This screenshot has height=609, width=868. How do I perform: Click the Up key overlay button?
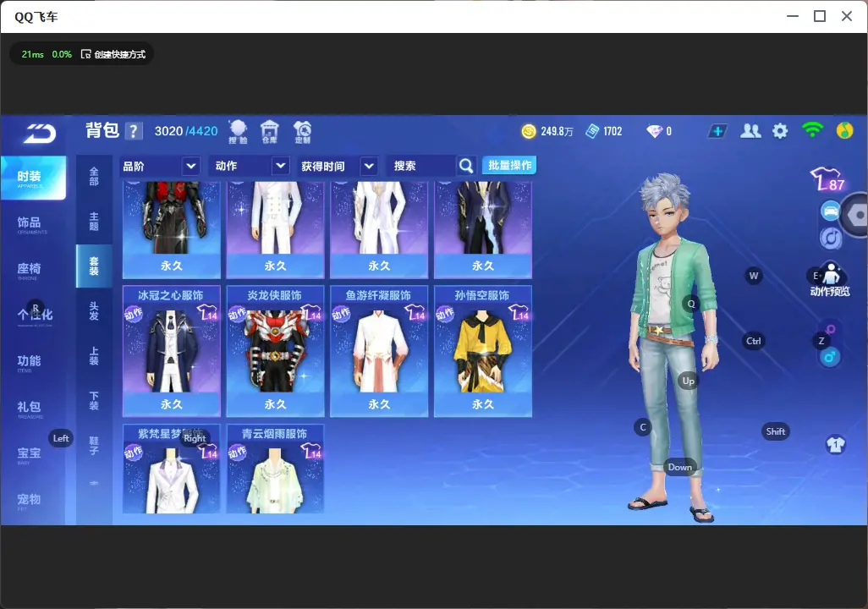coord(688,381)
